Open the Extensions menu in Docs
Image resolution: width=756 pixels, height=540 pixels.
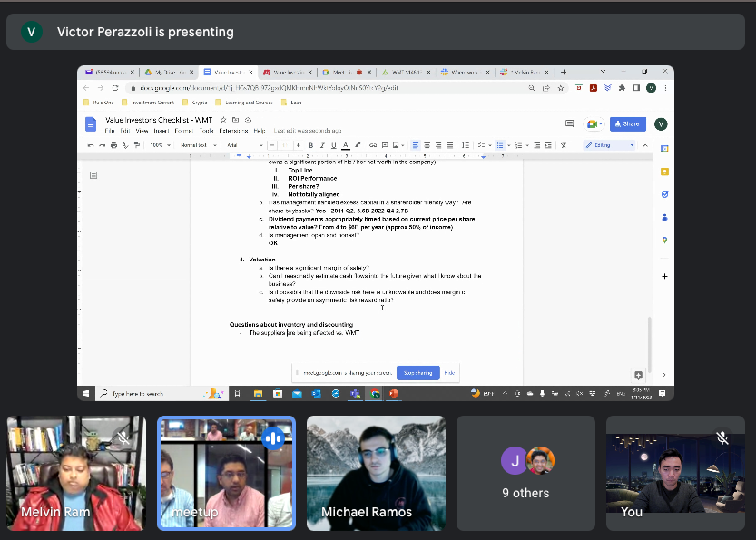point(233,131)
